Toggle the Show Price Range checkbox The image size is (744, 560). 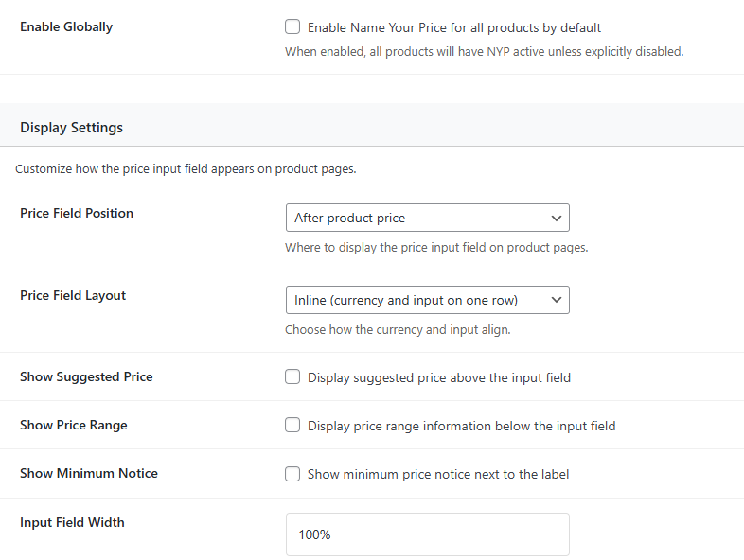tap(293, 426)
